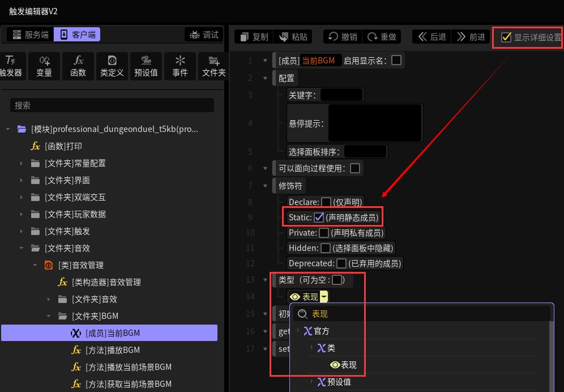Select [方法]播放当前场景BGM tree item
This screenshot has height=392, width=564.
tap(122, 367)
